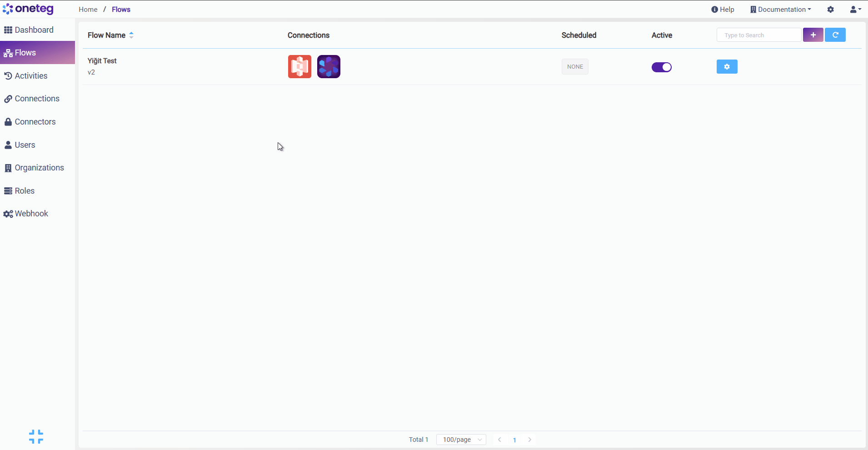The width and height of the screenshot is (868, 450).
Task: Go to Dashboard in sidebar
Action: click(34, 30)
